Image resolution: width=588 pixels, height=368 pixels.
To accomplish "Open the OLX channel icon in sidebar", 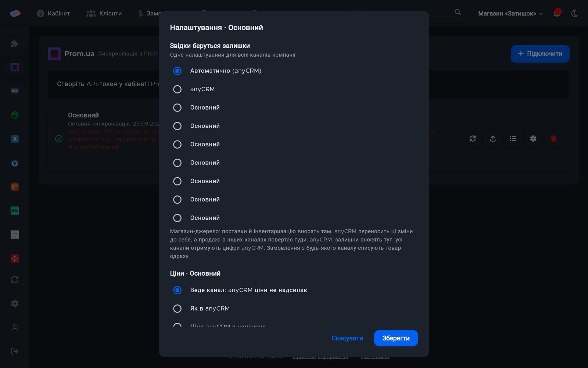I will (x=15, y=210).
